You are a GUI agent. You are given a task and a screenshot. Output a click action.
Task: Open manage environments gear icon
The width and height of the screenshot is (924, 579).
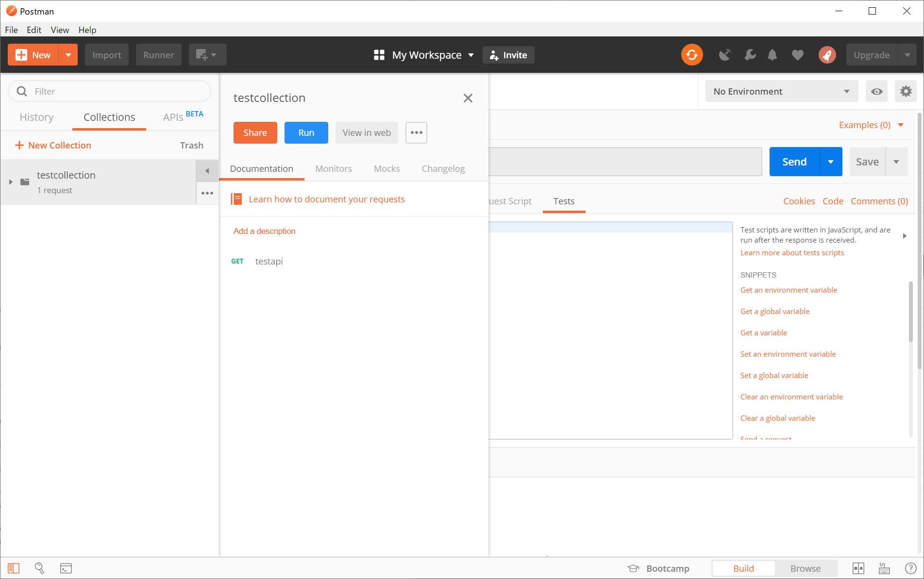point(906,91)
